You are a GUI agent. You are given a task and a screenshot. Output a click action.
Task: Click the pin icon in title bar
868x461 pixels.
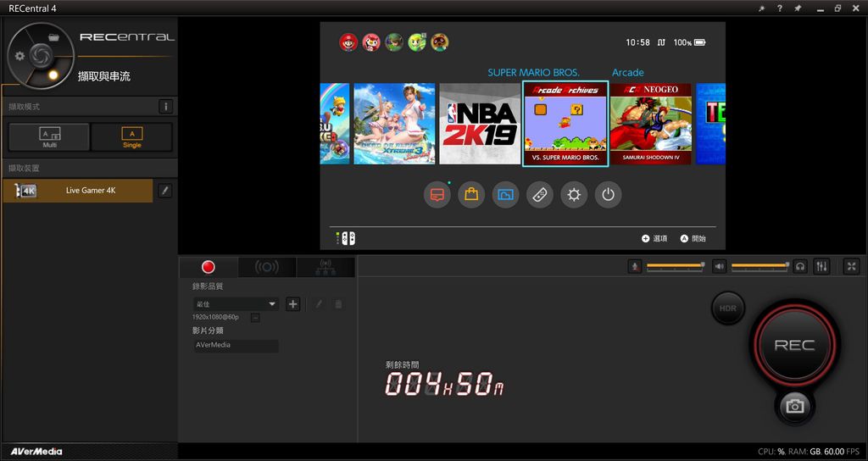[798, 8]
